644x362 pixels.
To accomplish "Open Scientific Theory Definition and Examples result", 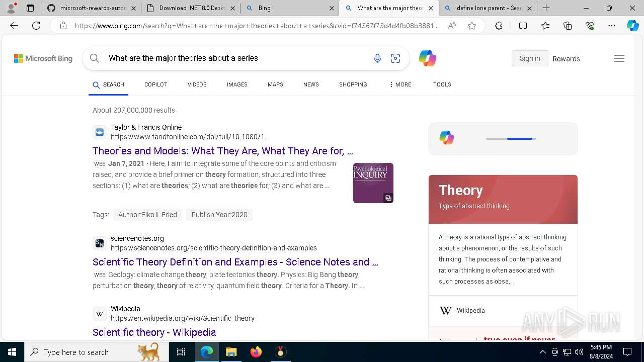I will [x=235, y=262].
